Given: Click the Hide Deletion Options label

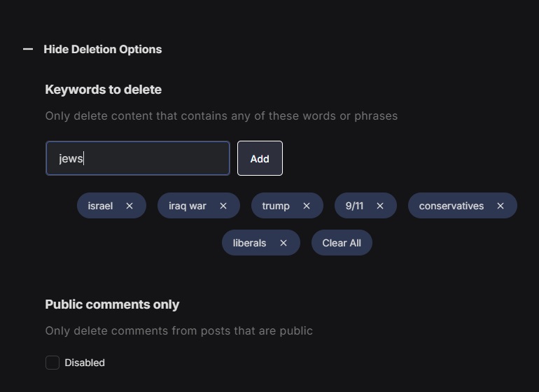Looking at the screenshot, I should click(103, 49).
